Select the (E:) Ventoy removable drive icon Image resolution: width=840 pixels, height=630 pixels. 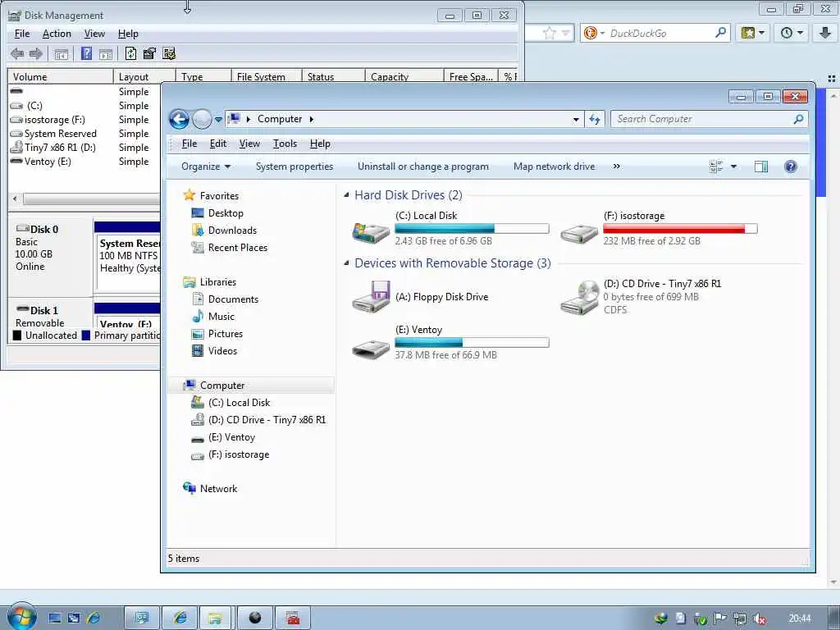point(371,349)
